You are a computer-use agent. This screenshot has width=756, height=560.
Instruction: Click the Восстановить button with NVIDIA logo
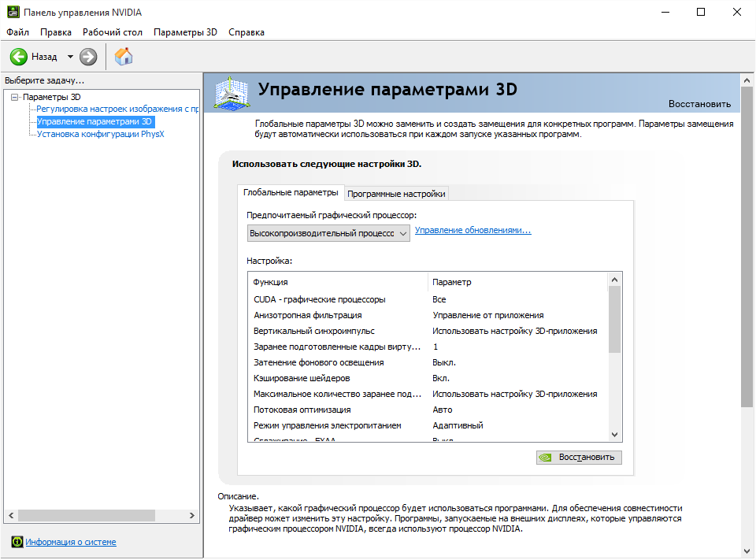point(579,457)
